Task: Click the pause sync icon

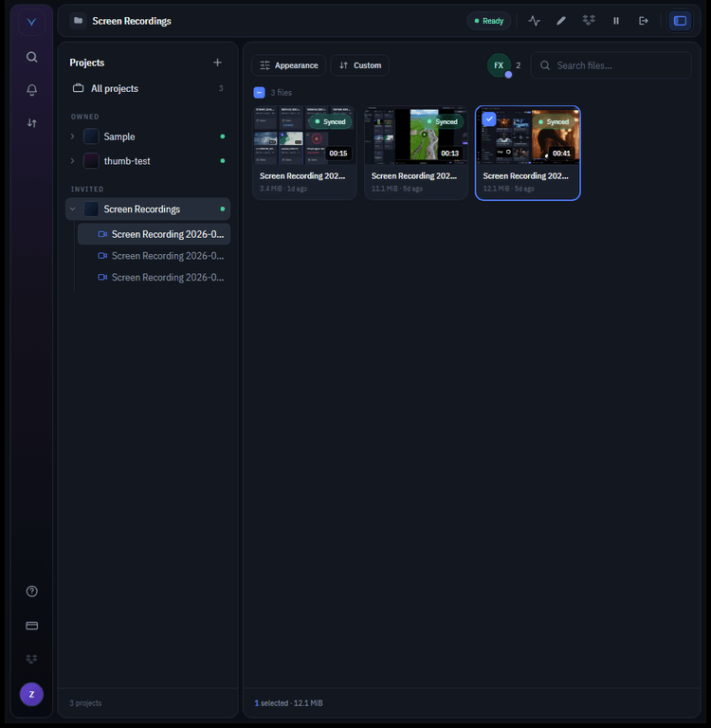Action: click(616, 21)
